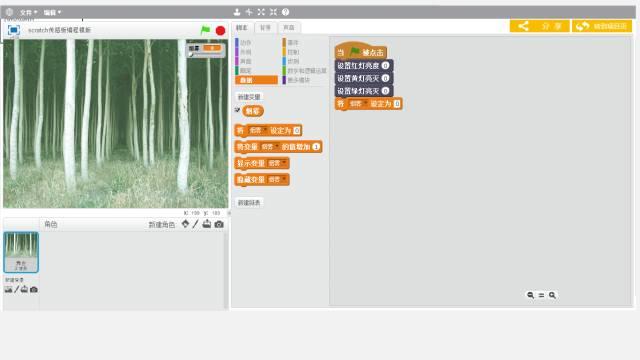Viewport: 640px width, 360px height.
Task: Edit the project title field
Action: click(59, 30)
